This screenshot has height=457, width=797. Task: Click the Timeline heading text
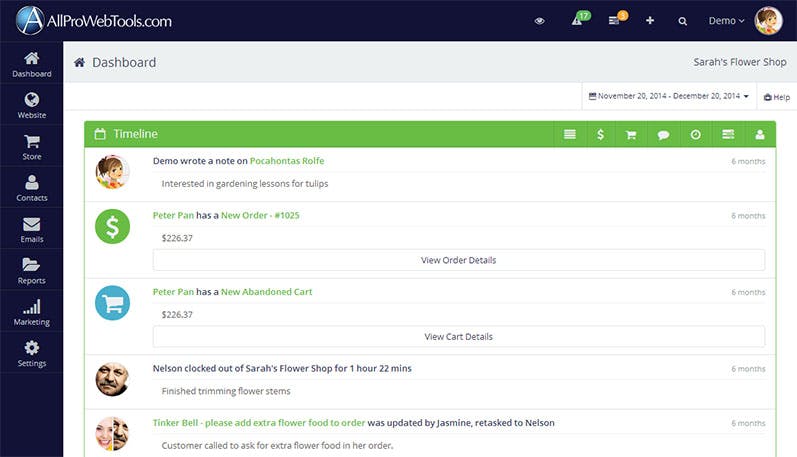tap(135, 134)
